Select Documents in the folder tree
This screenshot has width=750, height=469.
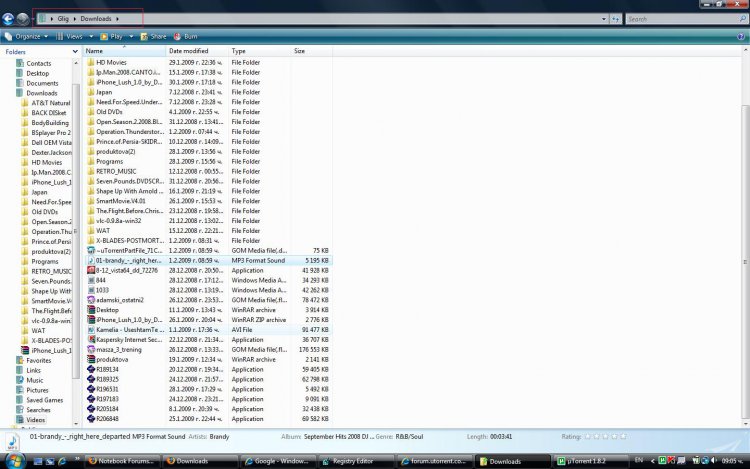tap(42, 83)
